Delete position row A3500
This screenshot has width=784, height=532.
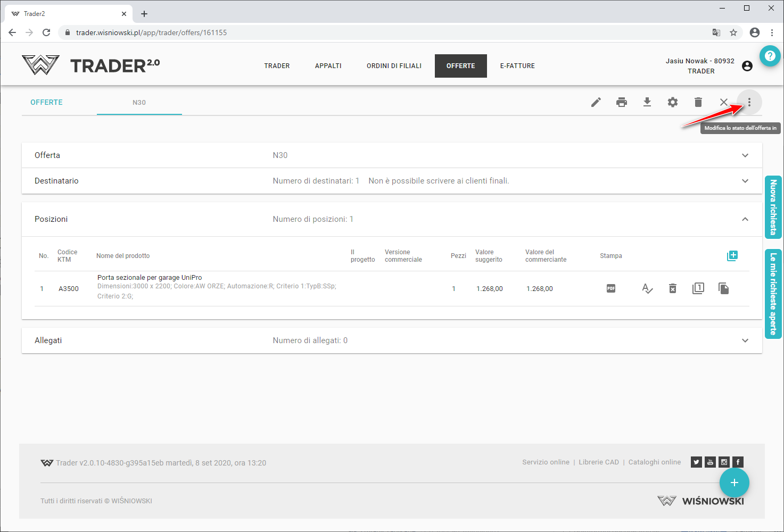pos(672,288)
